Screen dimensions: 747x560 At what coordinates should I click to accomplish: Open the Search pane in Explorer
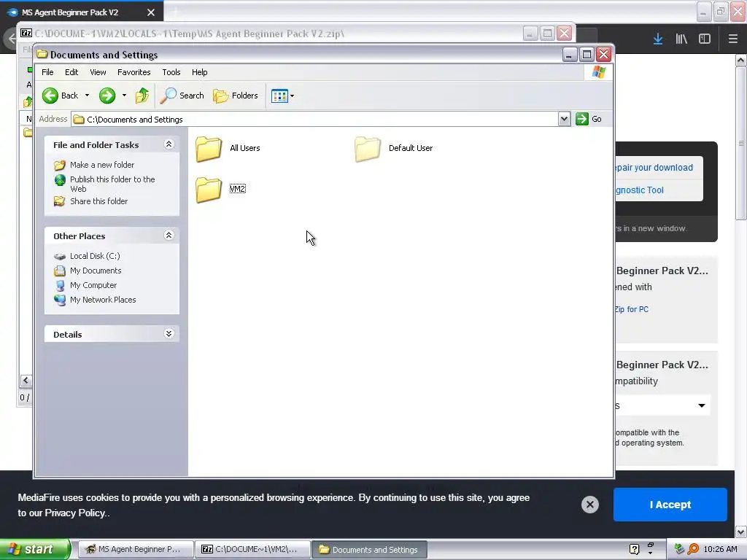(182, 96)
